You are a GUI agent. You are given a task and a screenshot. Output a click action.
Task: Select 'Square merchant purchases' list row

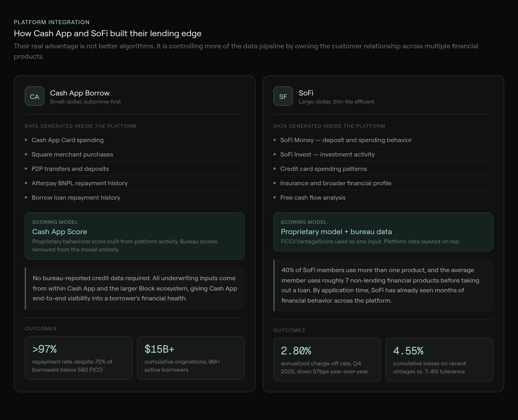135,154
